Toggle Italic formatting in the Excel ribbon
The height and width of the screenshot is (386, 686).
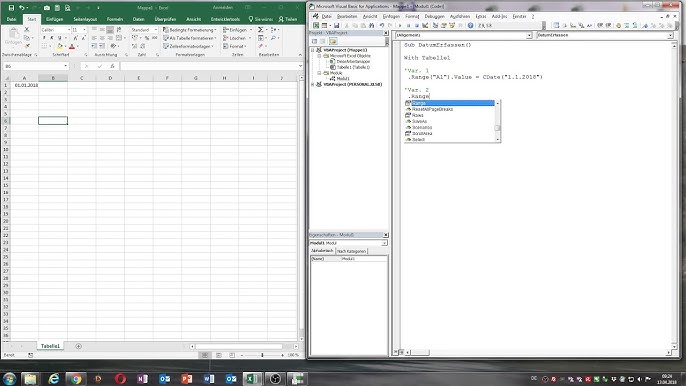52,38
